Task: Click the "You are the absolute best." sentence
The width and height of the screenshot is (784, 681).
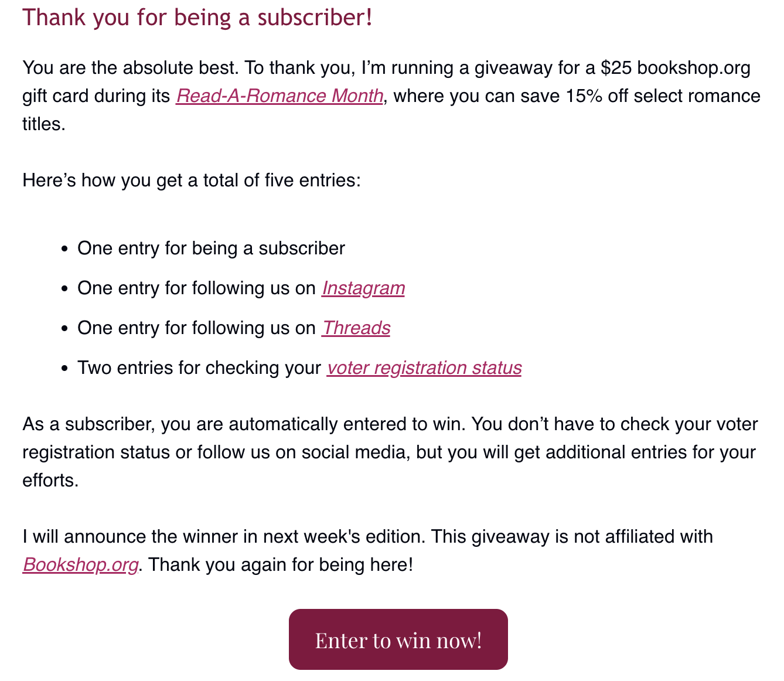Action: point(130,67)
